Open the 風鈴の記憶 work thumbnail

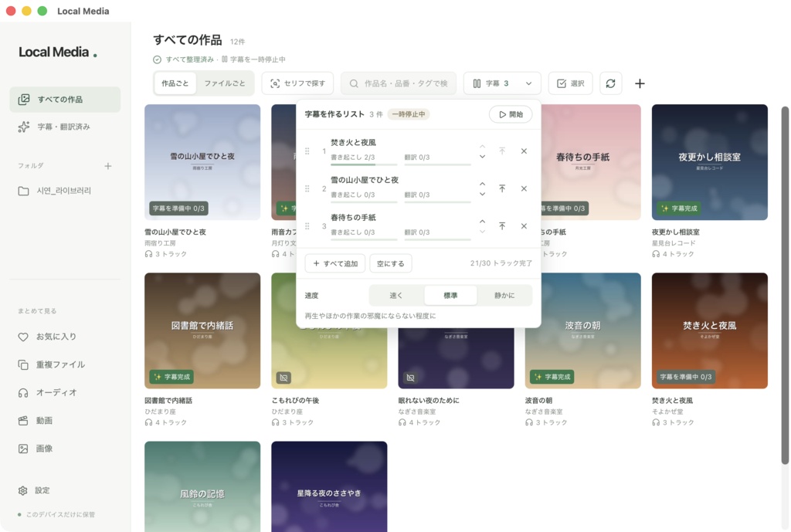click(x=202, y=486)
